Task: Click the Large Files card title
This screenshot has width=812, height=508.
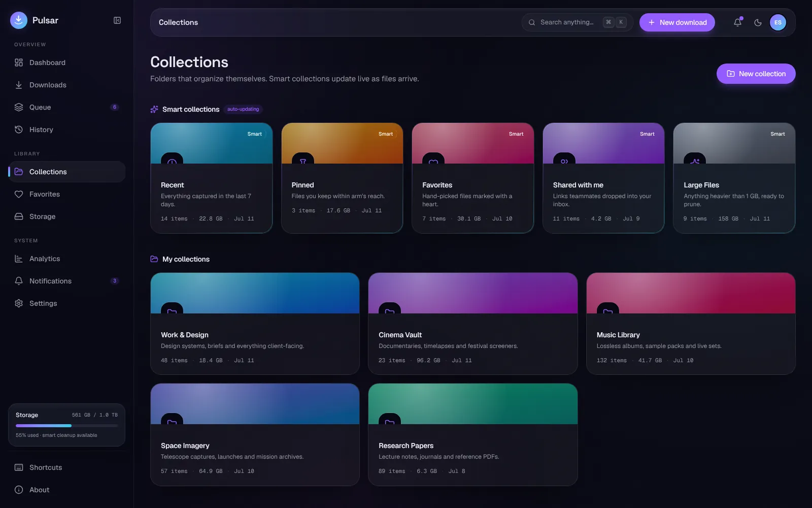Action: pyautogui.click(x=701, y=185)
